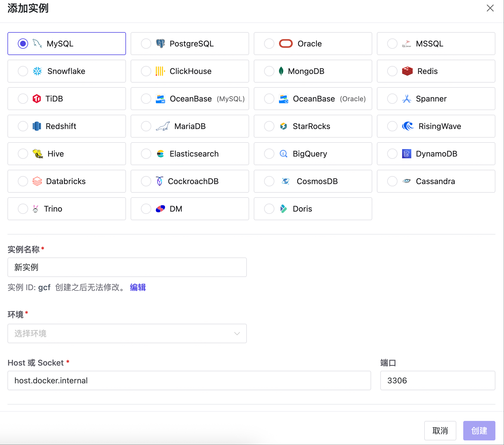This screenshot has width=504, height=445.
Task: Click the RisingWave wave icon
Action: pos(408,126)
